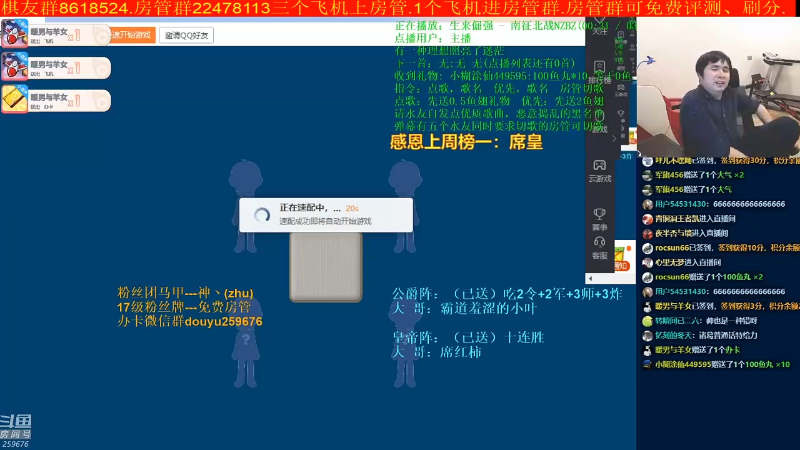Click the 暖男与羊女赠送了1个办卡 chat message
Viewport: 800px width, 450px height.
(x=697, y=350)
